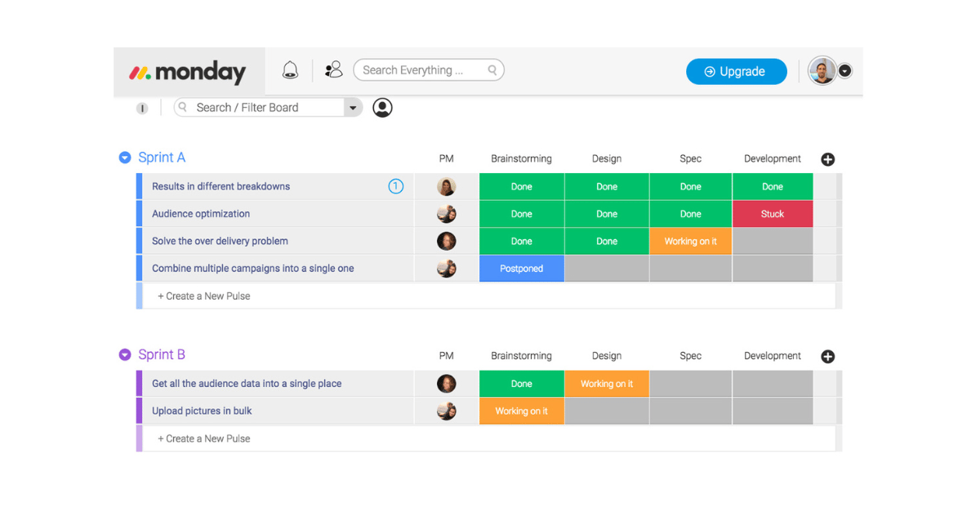Collapse the Sprint A group
980x512 pixels.
point(125,158)
